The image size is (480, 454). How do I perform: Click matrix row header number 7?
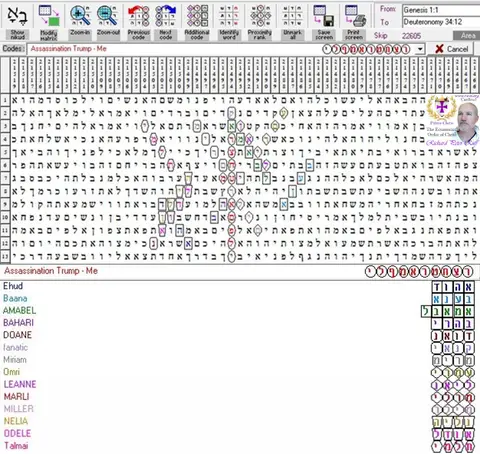coord(5,178)
